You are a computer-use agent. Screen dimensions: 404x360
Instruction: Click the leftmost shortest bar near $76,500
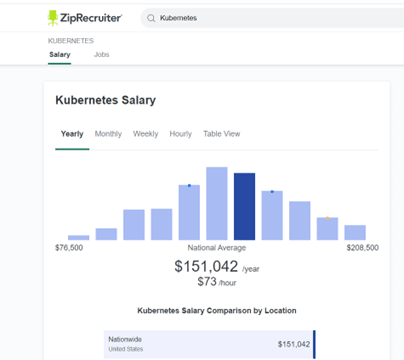coord(79,238)
